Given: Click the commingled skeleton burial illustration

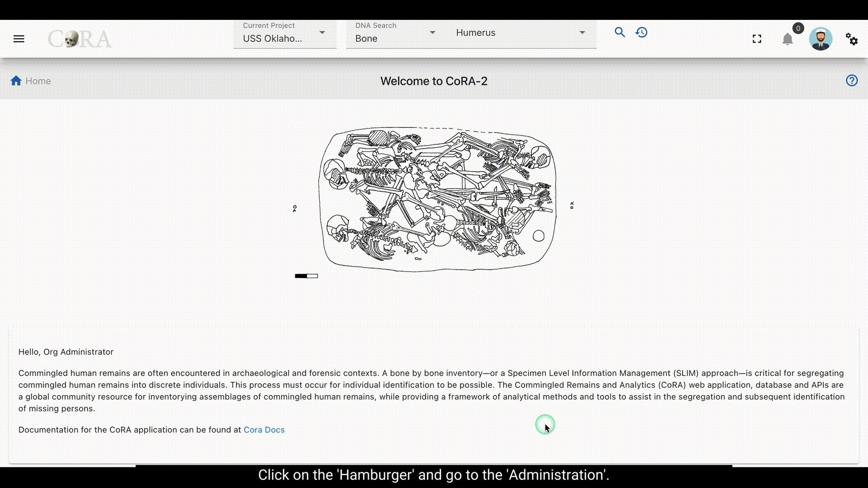Looking at the screenshot, I should tap(437, 199).
